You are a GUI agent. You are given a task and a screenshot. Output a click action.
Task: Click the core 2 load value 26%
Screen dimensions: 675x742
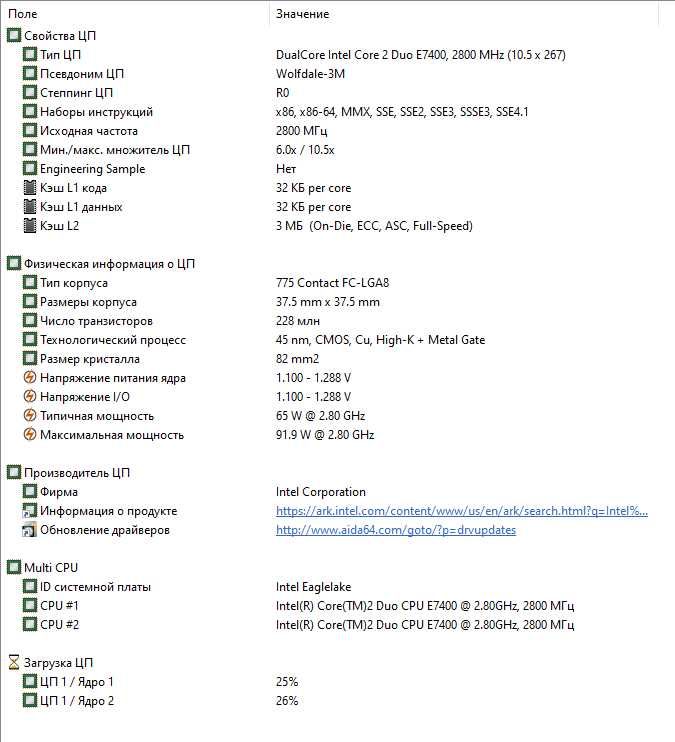pos(287,700)
